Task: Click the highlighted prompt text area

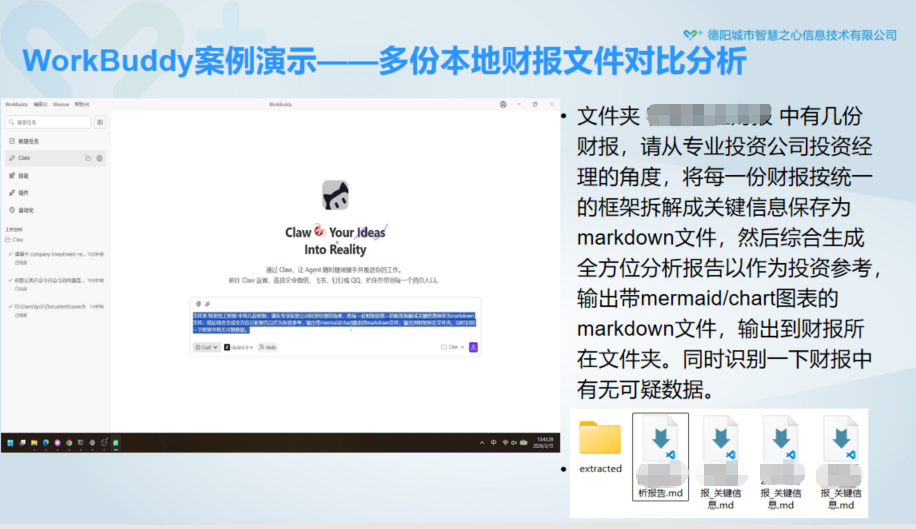Action: pos(334,322)
